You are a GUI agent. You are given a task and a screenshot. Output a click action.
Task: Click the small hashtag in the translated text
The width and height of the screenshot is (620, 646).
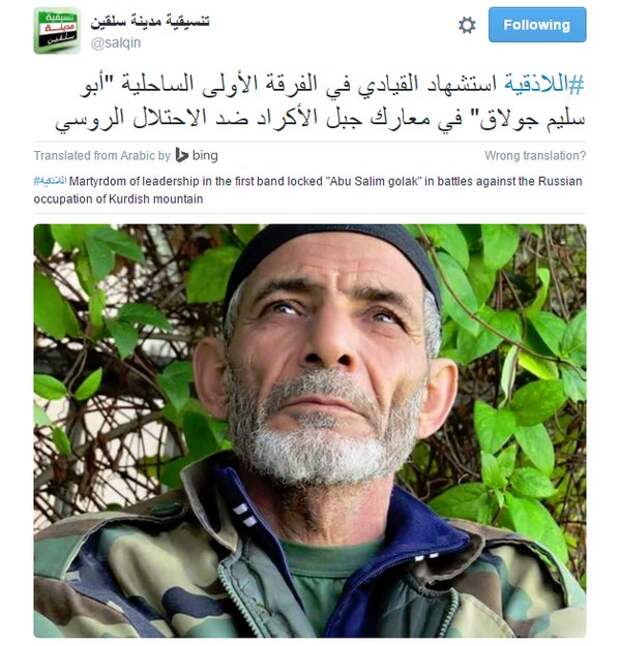click(50, 181)
